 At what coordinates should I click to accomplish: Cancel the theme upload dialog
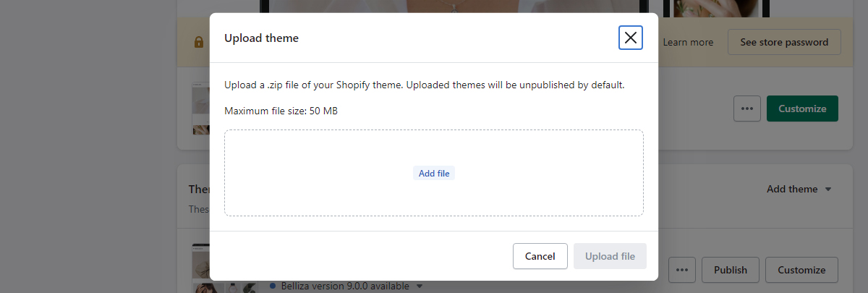click(x=540, y=256)
